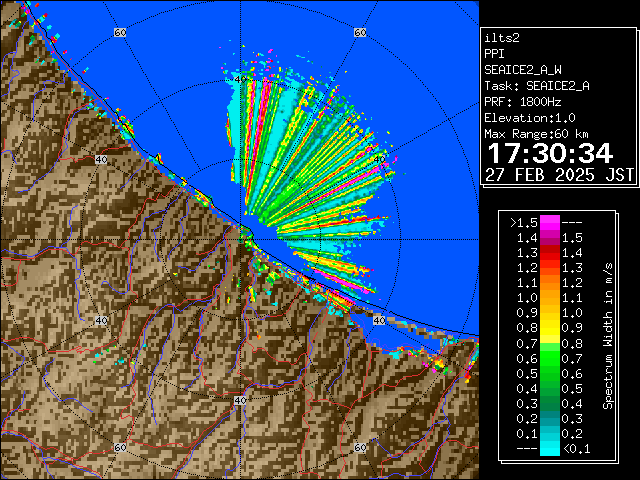Click the radar site at range rings center

(x=240, y=240)
